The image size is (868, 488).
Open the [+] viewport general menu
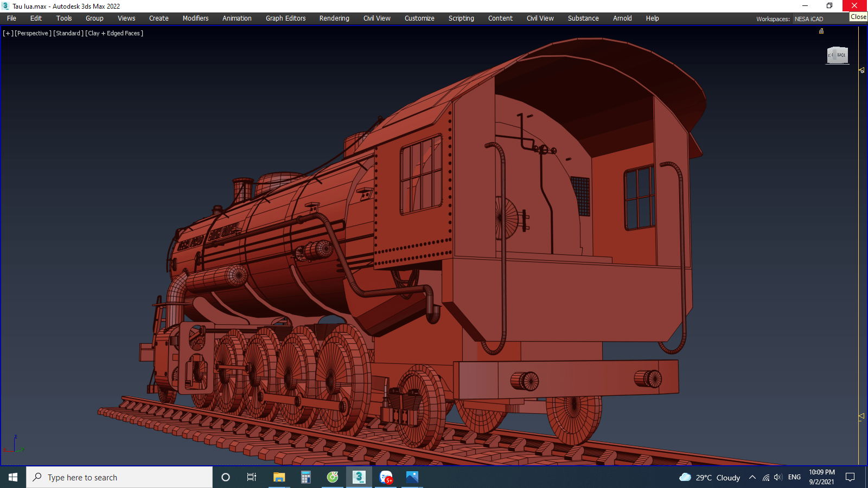click(x=8, y=33)
